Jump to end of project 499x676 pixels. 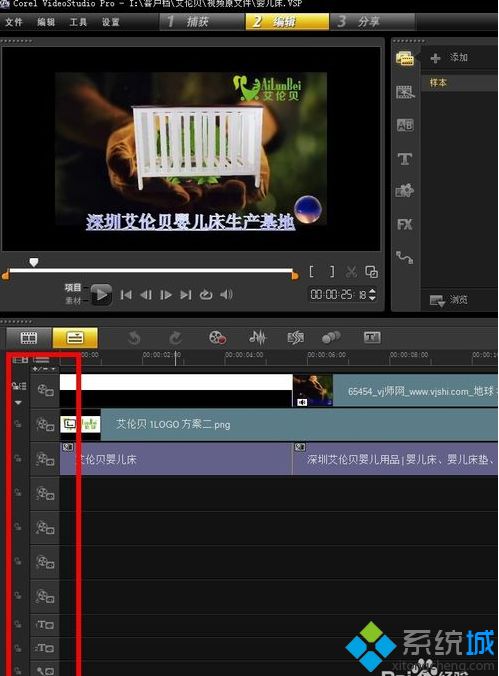[186, 295]
